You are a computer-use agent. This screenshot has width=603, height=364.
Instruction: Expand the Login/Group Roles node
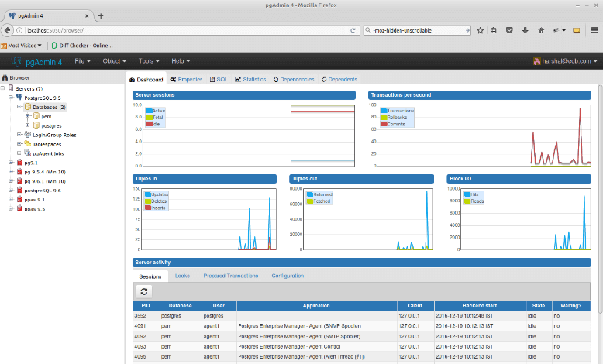[x=19, y=135]
